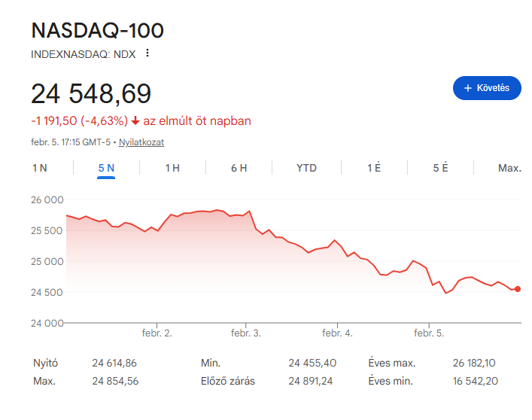This screenshot has height=420, width=532.
Task: Select the YTD range tab
Action: (x=306, y=168)
